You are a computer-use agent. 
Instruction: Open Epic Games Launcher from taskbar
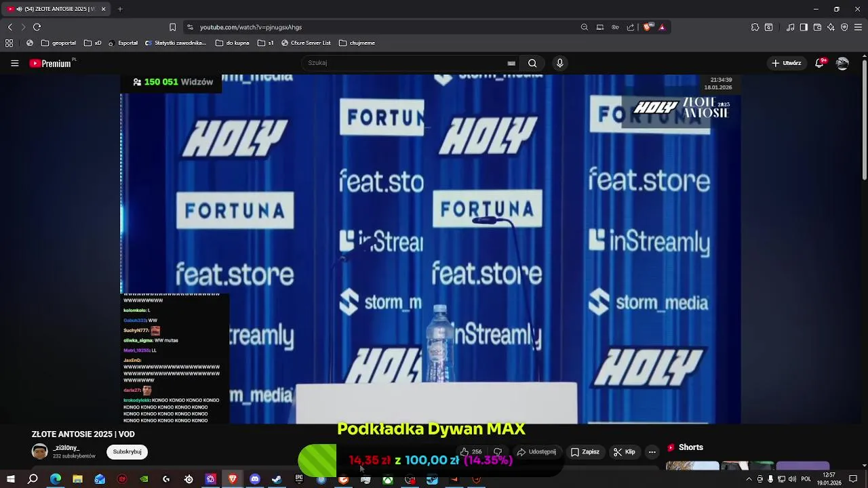(x=299, y=479)
